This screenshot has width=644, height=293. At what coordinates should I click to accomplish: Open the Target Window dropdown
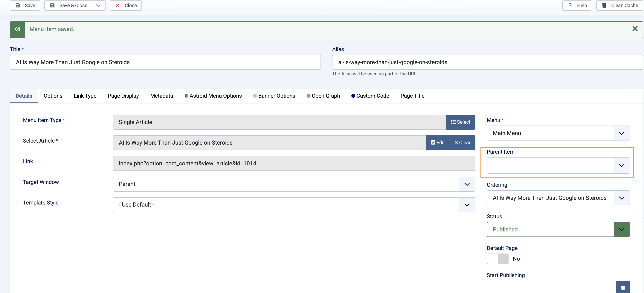coord(467,184)
